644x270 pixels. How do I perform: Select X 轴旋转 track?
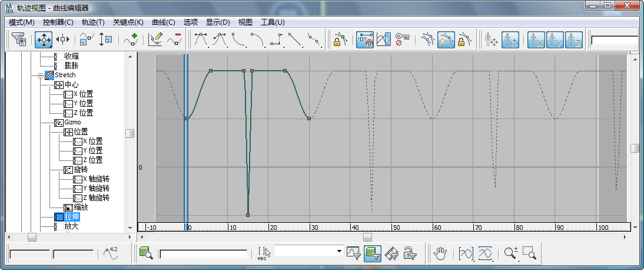pos(96,179)
